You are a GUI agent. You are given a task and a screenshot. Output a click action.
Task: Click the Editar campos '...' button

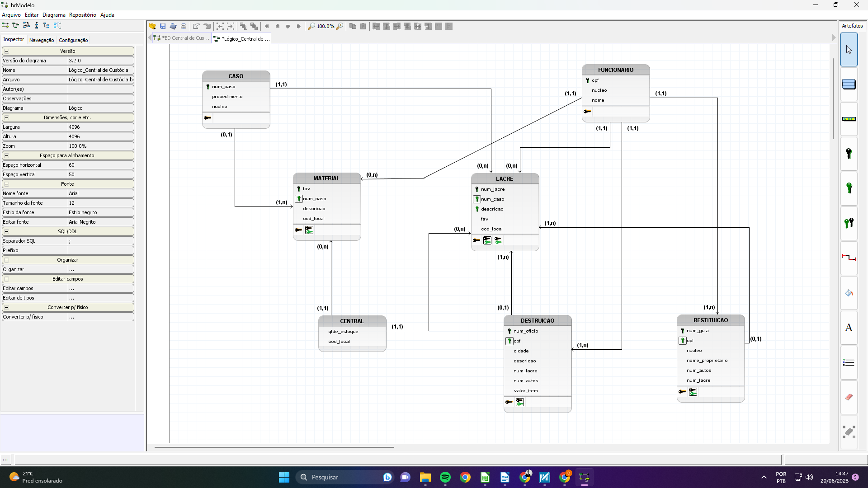tap(101, 288)
